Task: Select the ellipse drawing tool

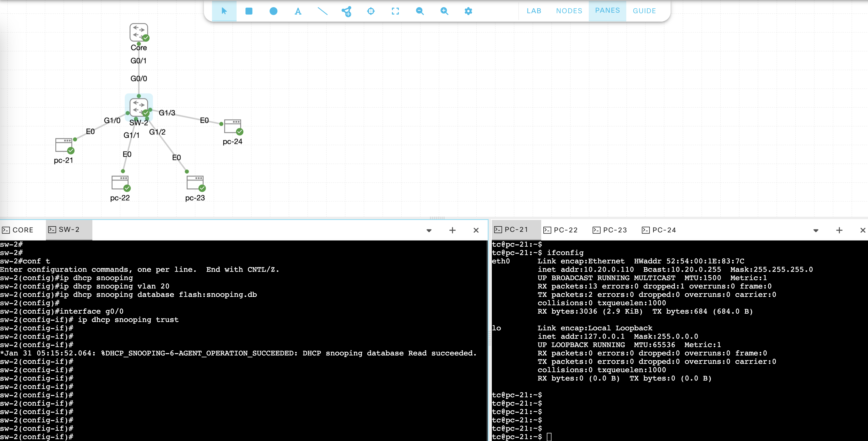Action: point(273,11)
